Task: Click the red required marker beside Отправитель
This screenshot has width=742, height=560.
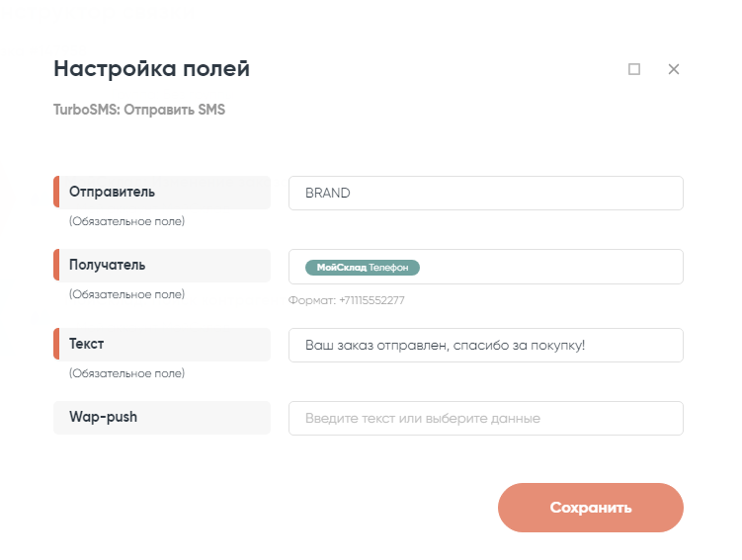Action: click(56, 193)
